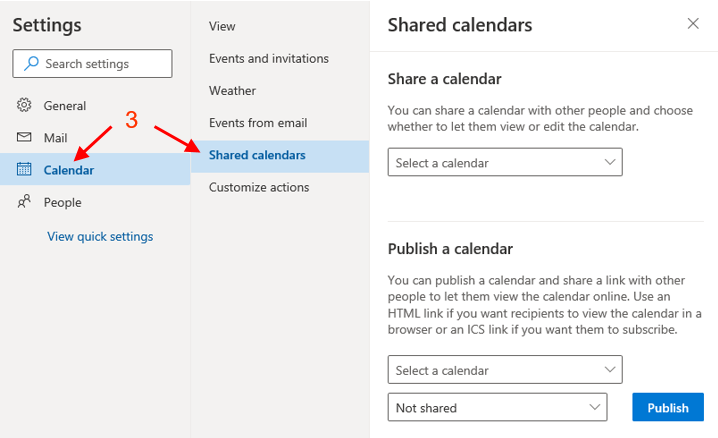Close the Shared calendars panel
Viewport: 718px width, 438px height.
693,24
